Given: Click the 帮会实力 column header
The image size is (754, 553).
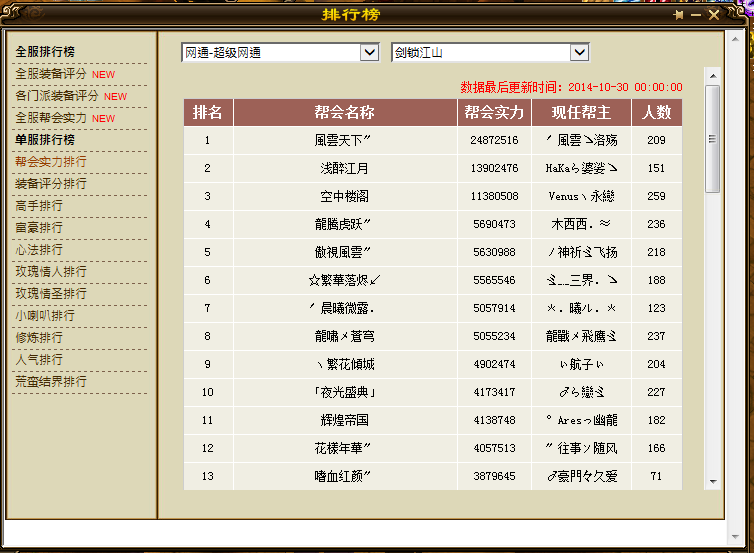Looking at the screenshot, I should click(494, 112).
